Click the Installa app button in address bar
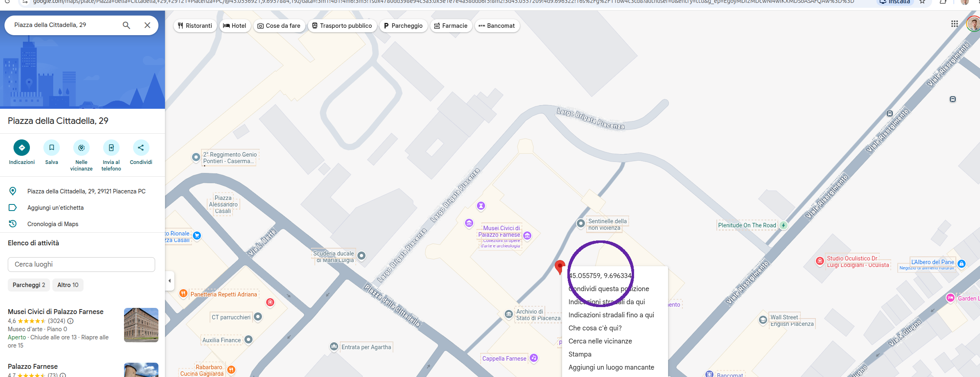Viewport: 980px width, 377px height. tap(895, 2)
